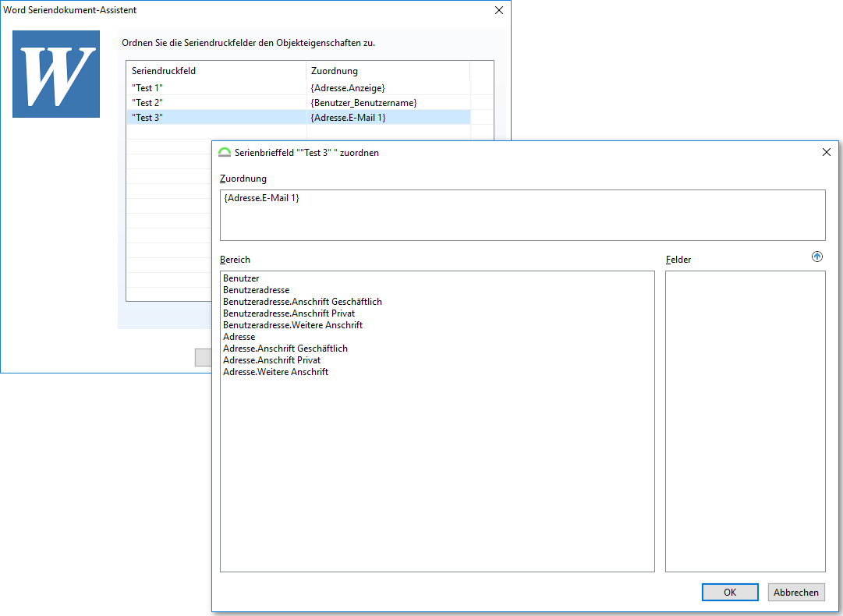
Task: Click into the Zuordnung text box
Action: [522, 215]
